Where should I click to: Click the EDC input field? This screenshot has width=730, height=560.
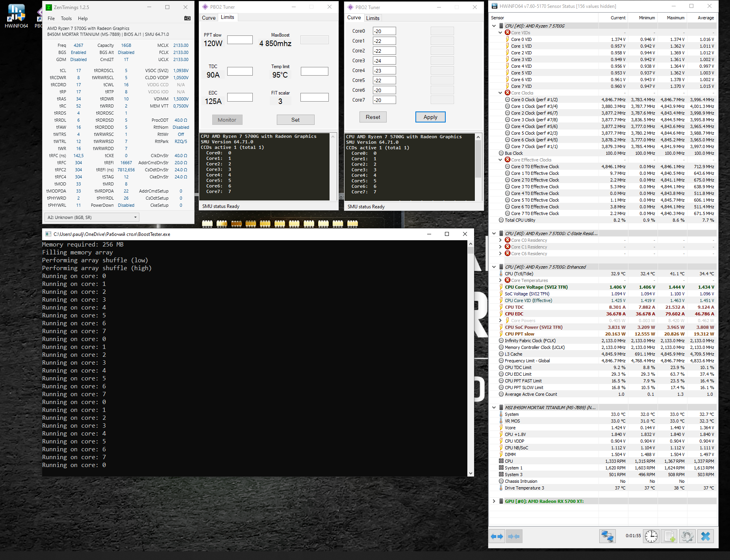240,97
